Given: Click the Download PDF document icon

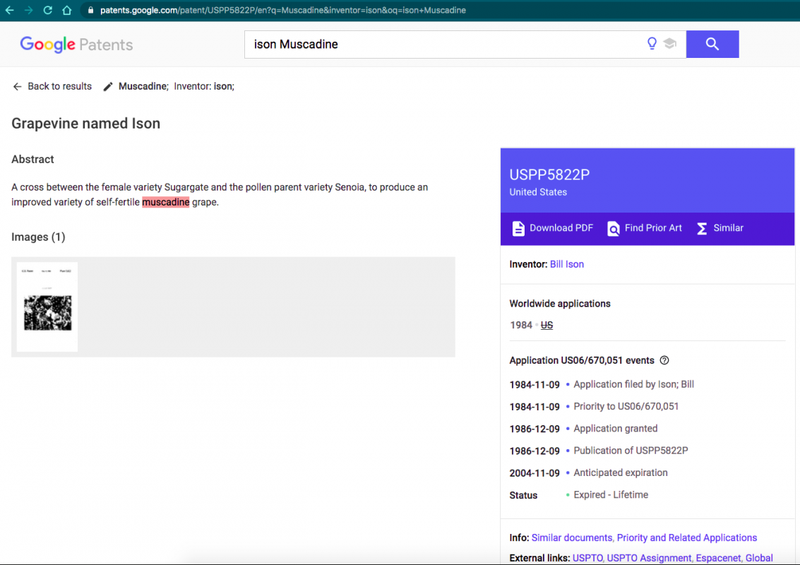Looking at the screenshot, I should tap(518, 228).
